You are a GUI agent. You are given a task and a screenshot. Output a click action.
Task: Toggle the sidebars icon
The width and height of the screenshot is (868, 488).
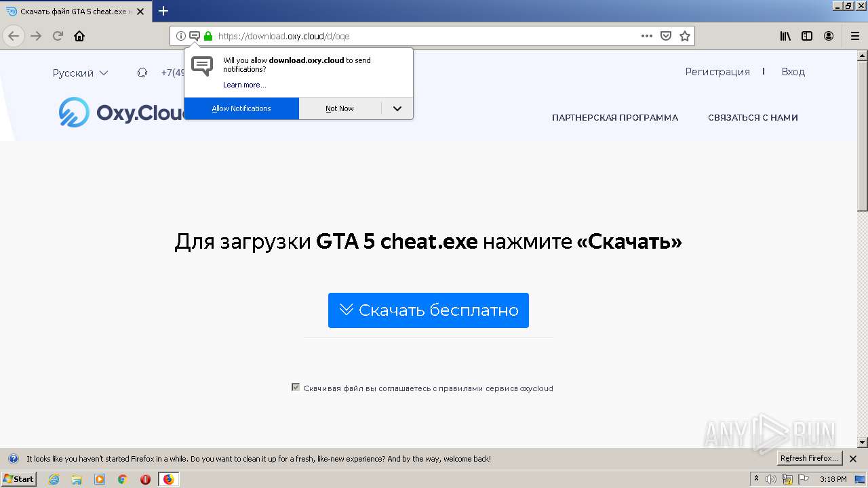(807, 36)
